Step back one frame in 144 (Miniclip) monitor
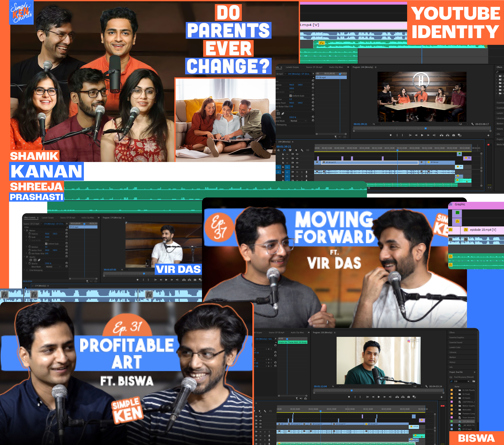The image size is (504, 445). tap(416, 135)
